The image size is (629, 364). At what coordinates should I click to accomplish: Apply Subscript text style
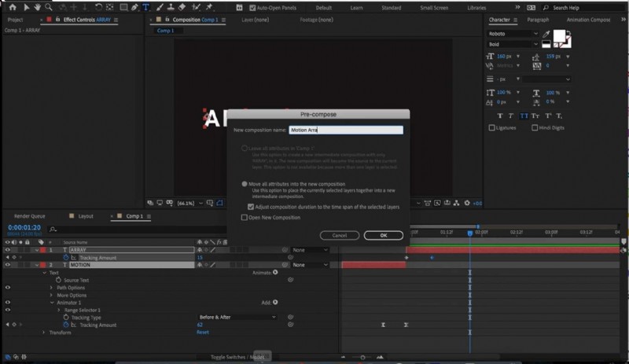(559, 116)
